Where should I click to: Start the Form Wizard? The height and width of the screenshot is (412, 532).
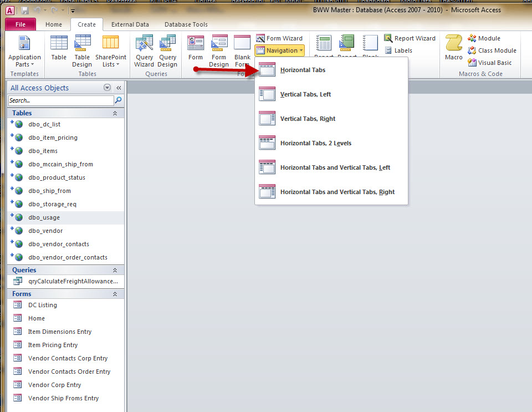pos(280,38)
